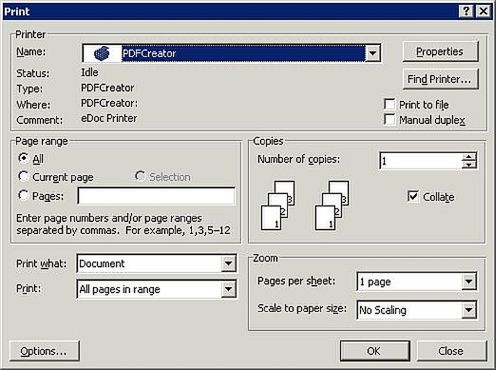
Task: Increase number of copies with up arrow
Action: click(x=469, y=157)
